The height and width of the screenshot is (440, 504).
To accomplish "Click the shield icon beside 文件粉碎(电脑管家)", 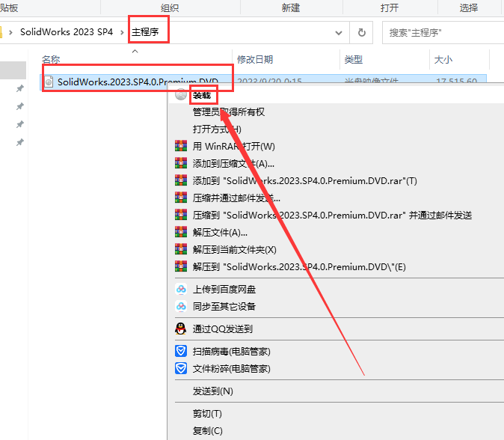I will click(181, 368).
